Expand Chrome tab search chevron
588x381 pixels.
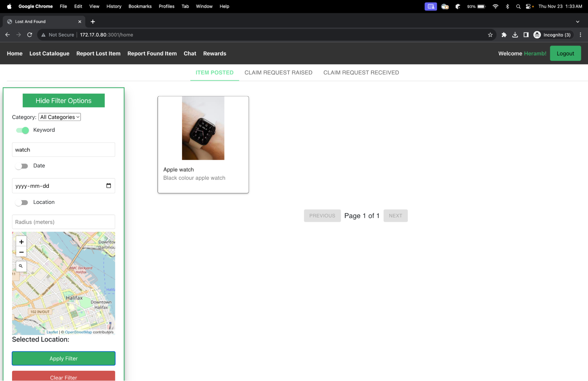[x=577, y=21]
